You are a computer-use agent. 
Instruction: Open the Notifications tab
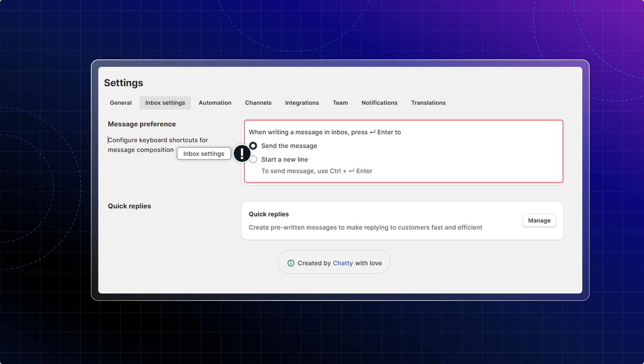pyautogui.click(x=379, y=103)
